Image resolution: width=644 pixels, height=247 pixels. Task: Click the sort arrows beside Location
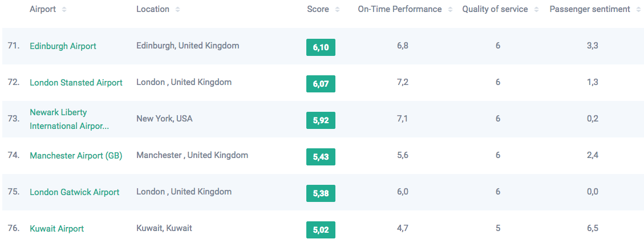click(x=178, y=10)
